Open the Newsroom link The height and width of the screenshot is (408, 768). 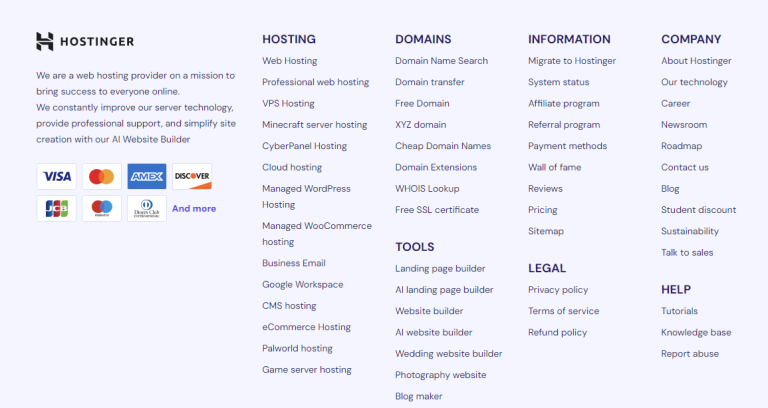click(x=684, y=125)
